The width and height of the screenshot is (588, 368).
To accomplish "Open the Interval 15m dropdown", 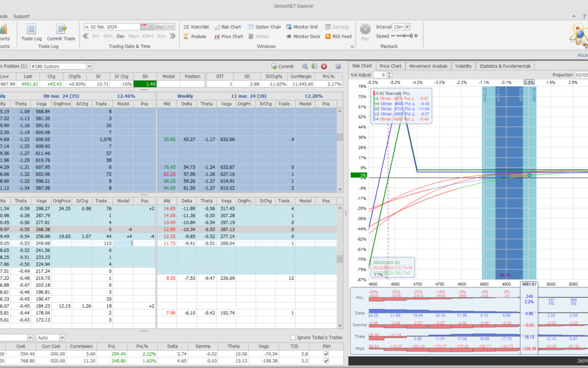I will (407, 27).
